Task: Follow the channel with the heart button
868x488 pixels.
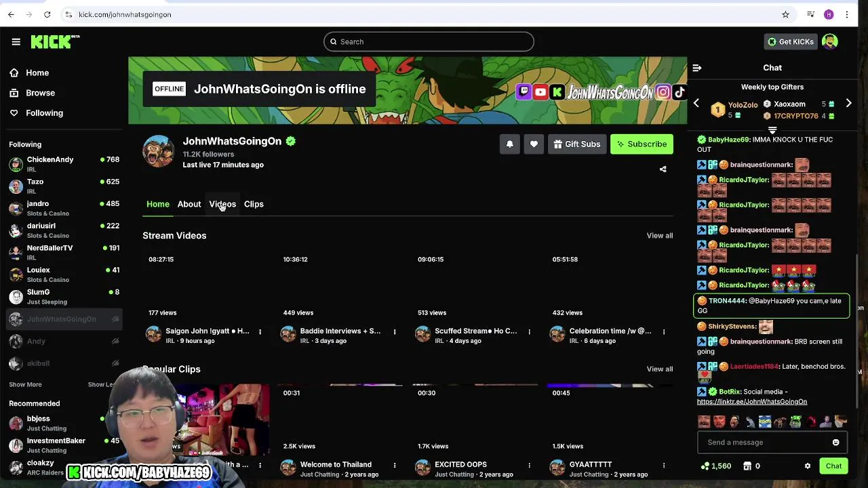Action: click(x=534, y=144)
